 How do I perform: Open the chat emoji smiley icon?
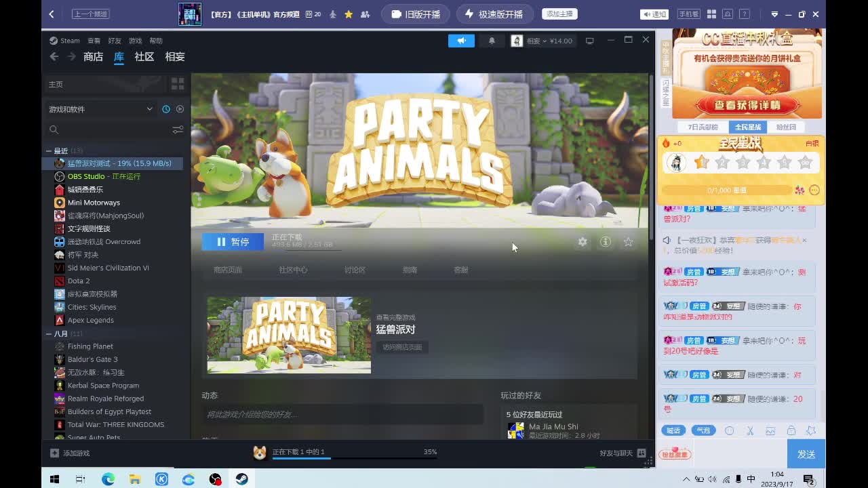tap(730, 430)
